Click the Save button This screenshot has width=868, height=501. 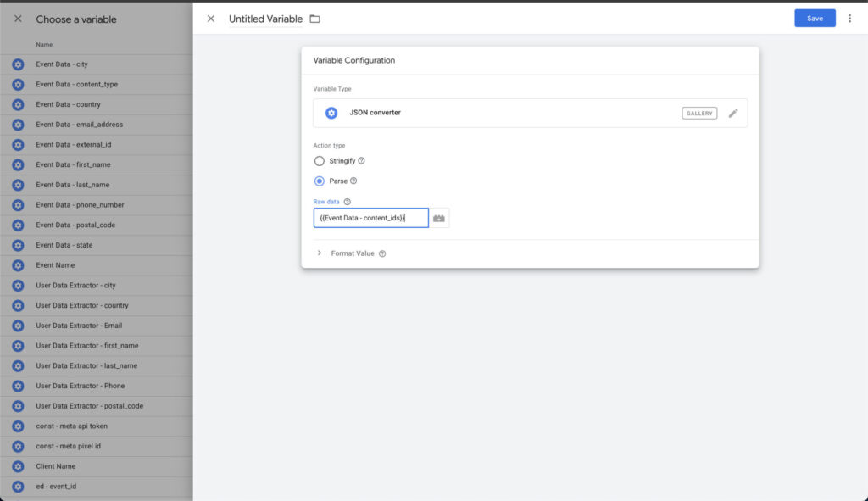click(x=815, y=19)
